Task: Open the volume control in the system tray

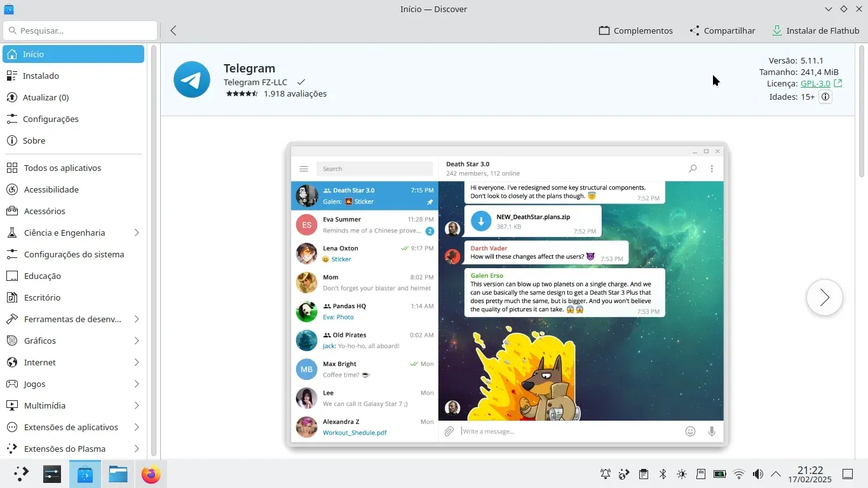Action: (757, 474)
